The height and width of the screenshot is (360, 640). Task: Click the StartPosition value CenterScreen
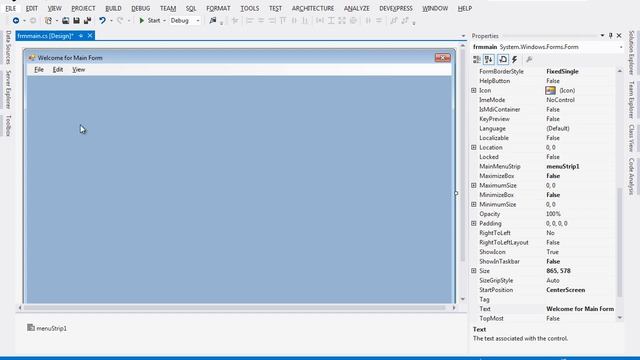[565, 290]
